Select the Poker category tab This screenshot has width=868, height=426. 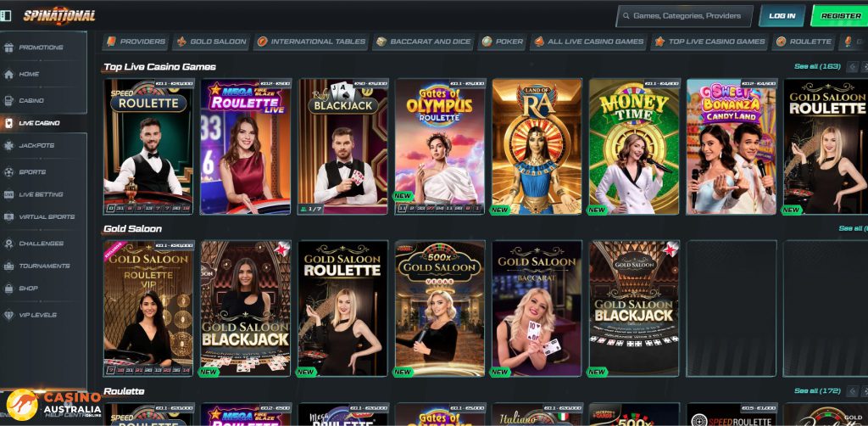502,42
